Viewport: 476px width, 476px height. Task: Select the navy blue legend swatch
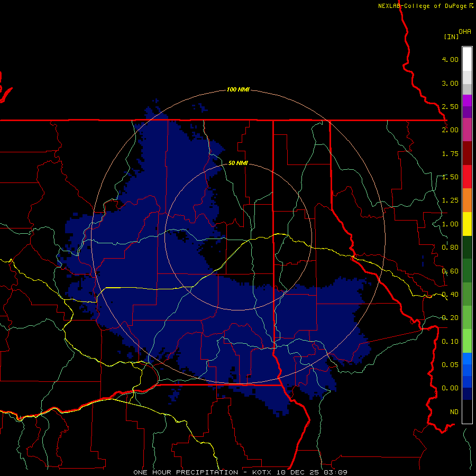pos(467,393)
